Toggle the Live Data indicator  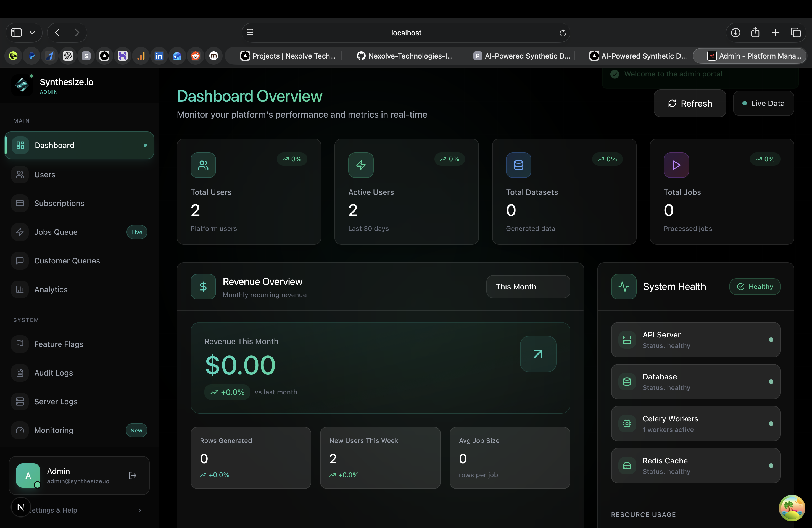click(x=763, y=103)
